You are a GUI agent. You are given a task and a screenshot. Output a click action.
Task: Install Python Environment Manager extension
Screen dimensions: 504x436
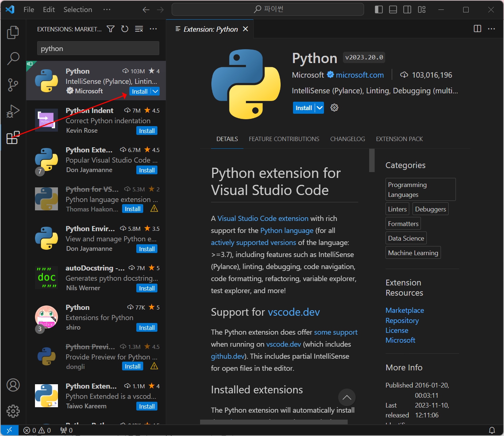(147, 249)
